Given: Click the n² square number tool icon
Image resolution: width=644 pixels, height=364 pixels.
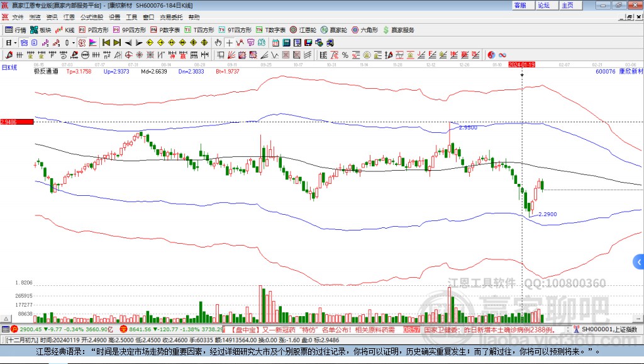Looking at the screenshot, I should point(107,55).
